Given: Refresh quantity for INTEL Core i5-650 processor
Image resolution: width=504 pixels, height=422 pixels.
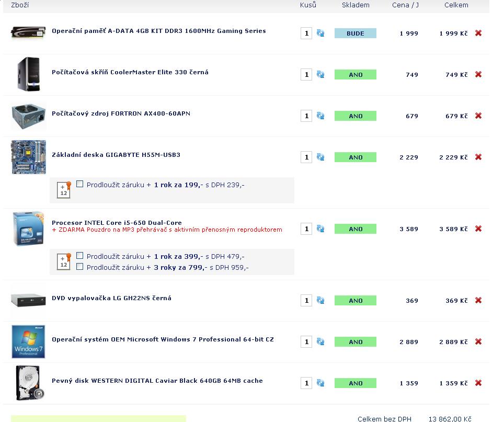Looking at the screenshot, I should (x=320, y=229).
